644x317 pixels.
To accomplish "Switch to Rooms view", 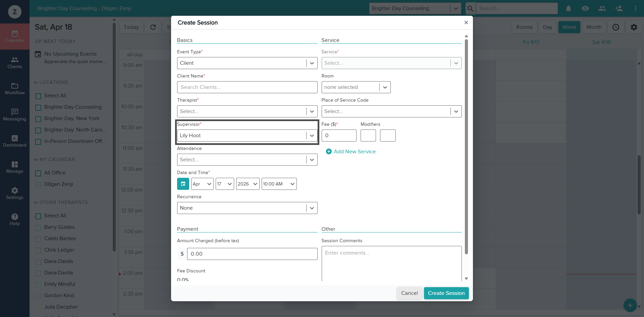I will (524, 27).
